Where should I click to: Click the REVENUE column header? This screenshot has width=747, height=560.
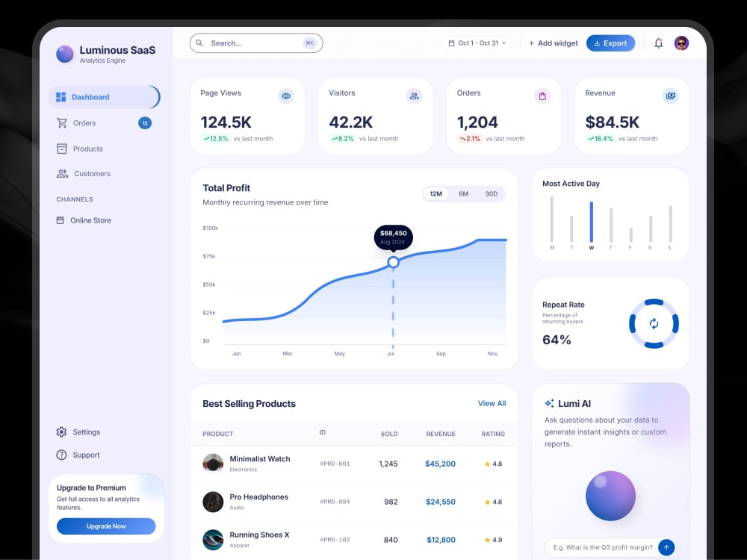tap(441, 434)
